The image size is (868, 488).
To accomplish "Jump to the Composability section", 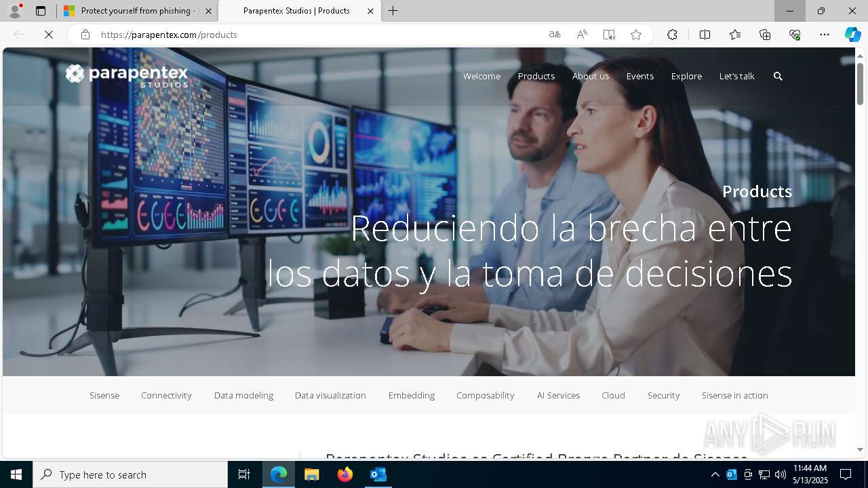I will tap(486, 395).
